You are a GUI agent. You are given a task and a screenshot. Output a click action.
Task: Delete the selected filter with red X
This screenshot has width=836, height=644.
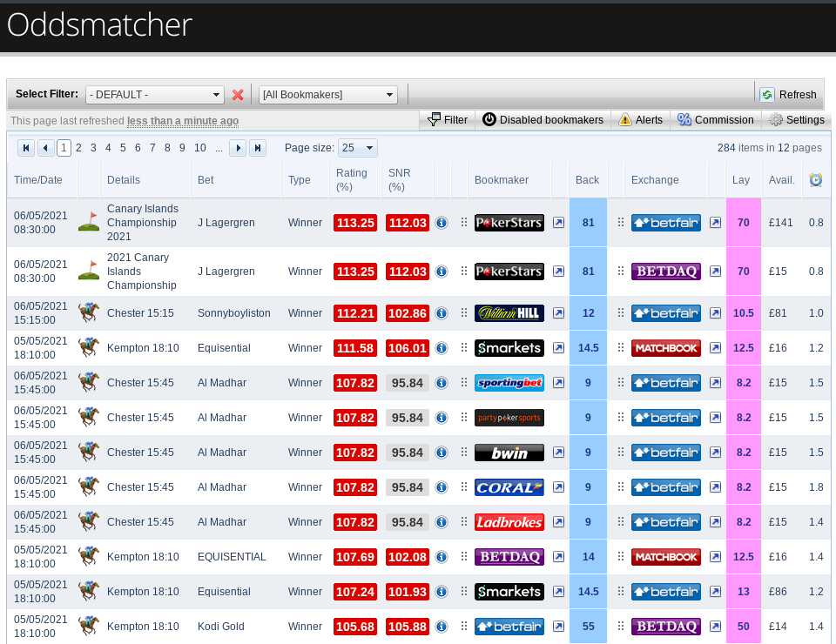[x=238, y=95]
